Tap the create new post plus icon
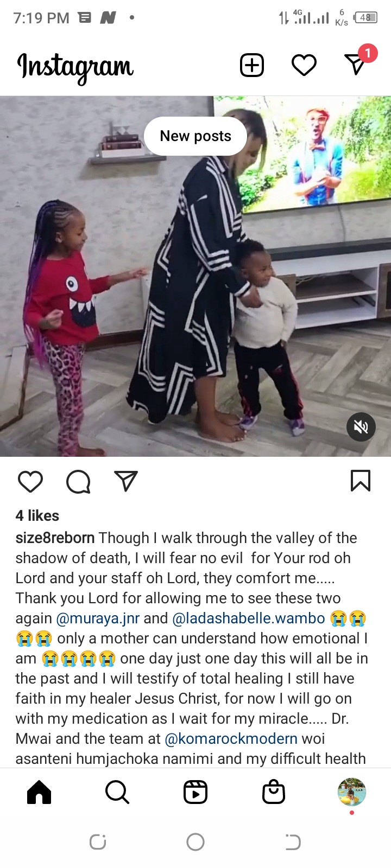This screenshot has height=868, width=391. click(x=252, y=66)
